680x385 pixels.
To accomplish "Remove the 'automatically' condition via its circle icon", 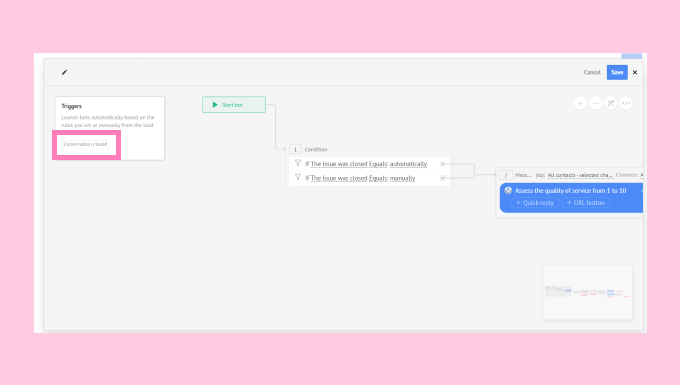I will click(443, 164).
